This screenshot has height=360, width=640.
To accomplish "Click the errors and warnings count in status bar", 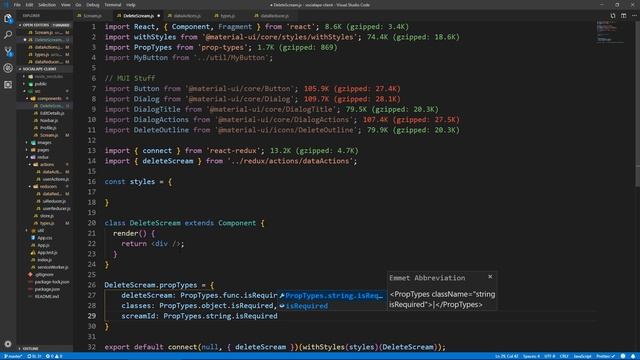I will (x=53, y=356).
